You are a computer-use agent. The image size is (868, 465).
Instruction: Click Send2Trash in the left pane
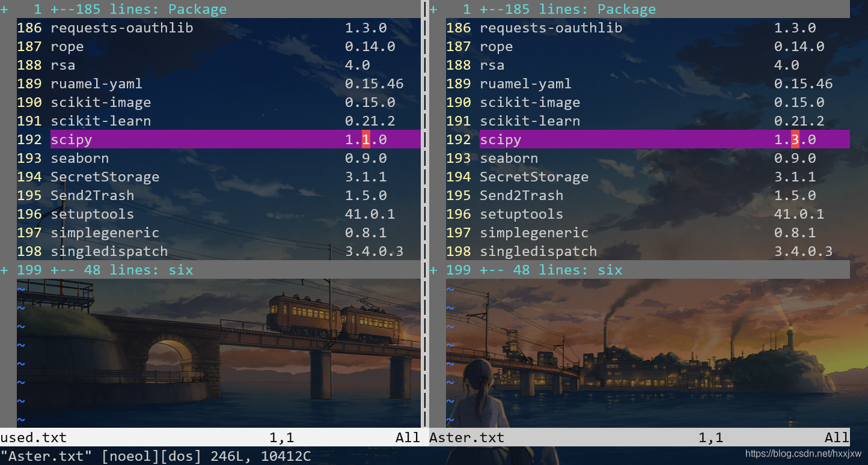[x=93, y=195]
